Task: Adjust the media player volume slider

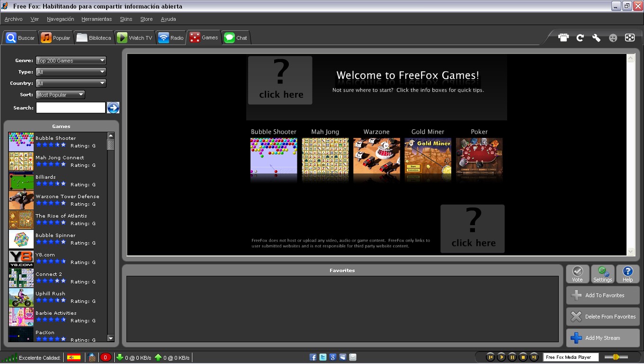Action: tap(616, 357)
